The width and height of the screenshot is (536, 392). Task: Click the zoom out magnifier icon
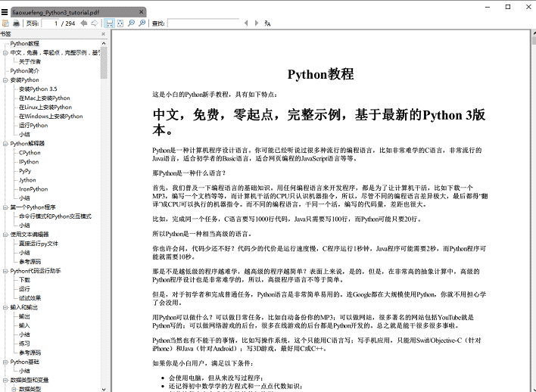point(131,23)
